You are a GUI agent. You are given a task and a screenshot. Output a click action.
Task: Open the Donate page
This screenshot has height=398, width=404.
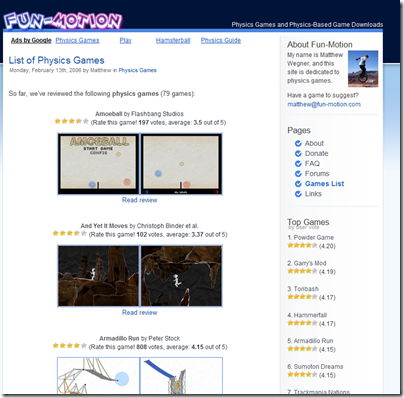(316, 153)
